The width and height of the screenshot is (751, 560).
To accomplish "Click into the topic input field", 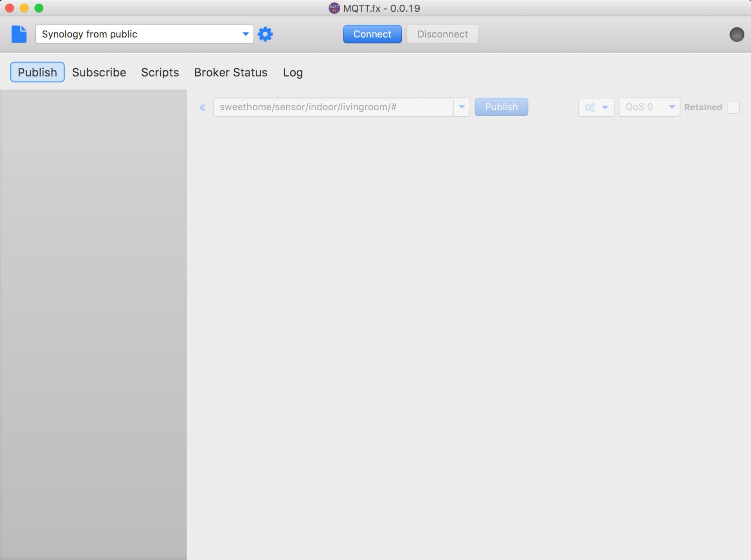I will [x=332, y=107].
